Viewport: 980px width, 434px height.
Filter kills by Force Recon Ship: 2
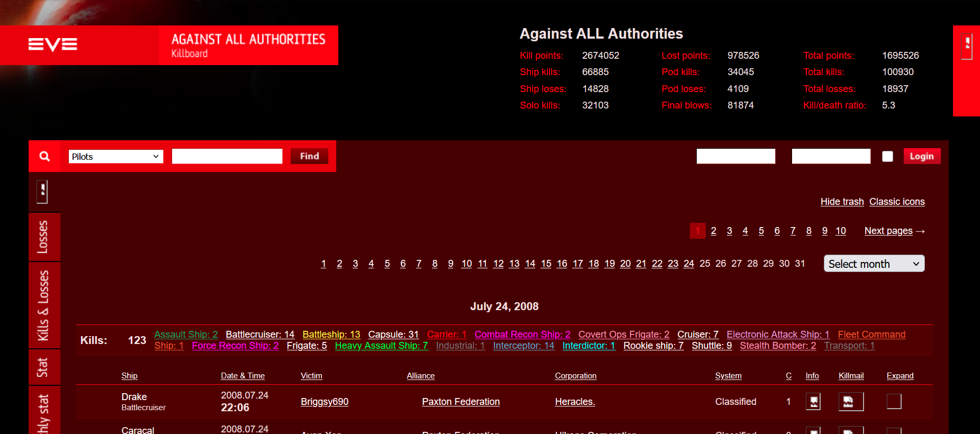[x=235, y=346]
